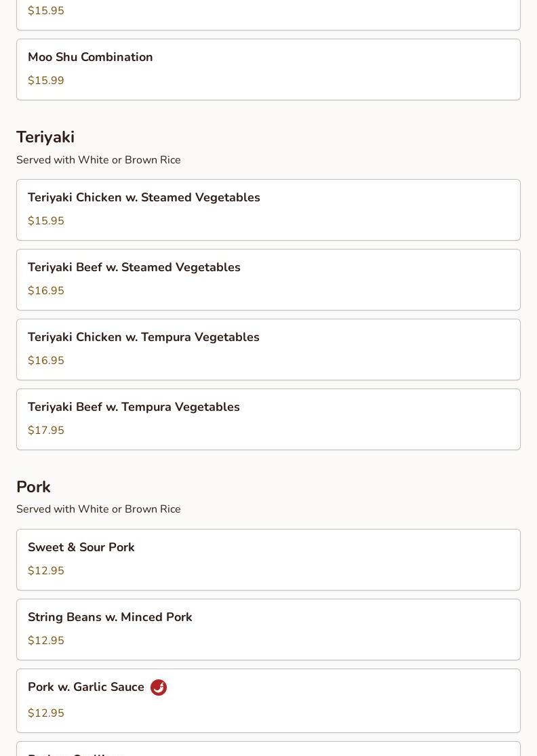
Task: Open the cut-off card below Pork w. Garlic Sauce
Action: click(x=268, y=750)
